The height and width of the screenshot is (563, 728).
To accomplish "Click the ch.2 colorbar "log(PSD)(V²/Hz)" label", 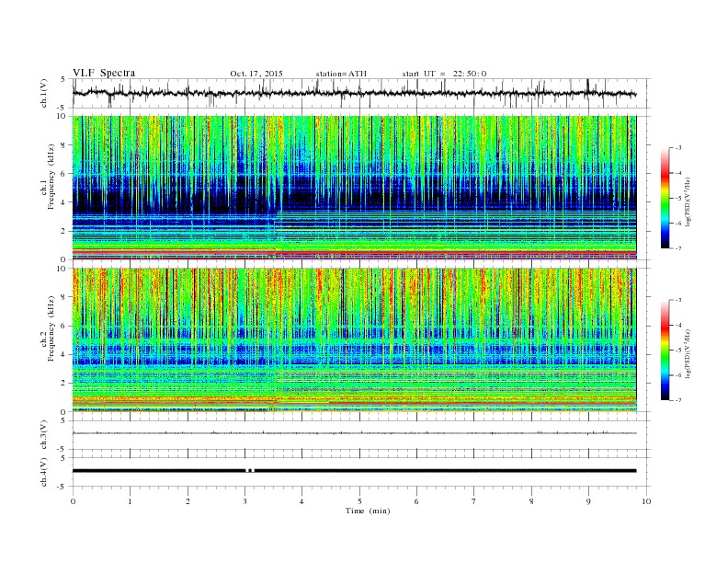I will tap(688, 353).
